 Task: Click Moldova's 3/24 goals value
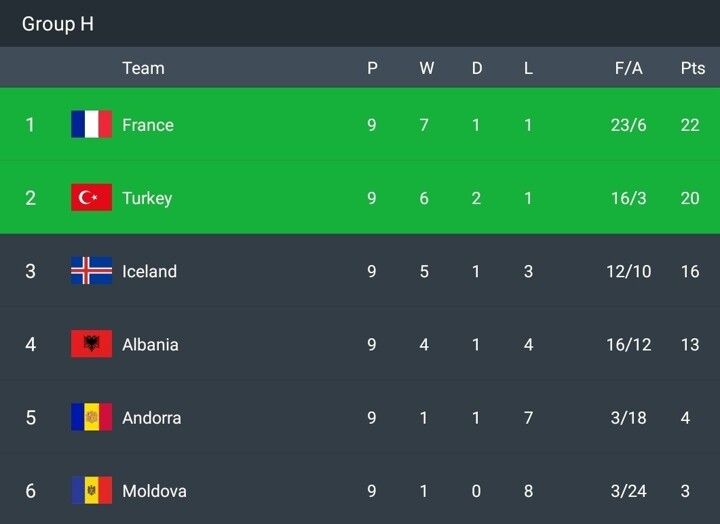pos(628,490)
